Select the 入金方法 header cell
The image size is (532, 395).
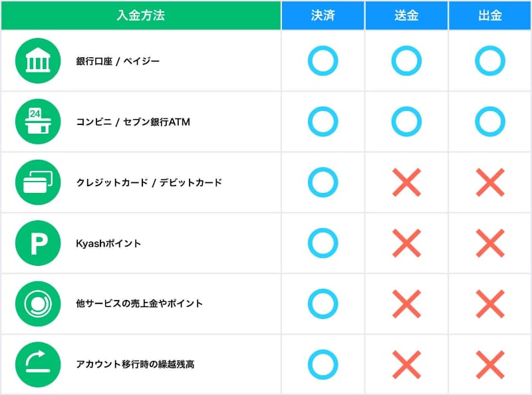point(140,15)
